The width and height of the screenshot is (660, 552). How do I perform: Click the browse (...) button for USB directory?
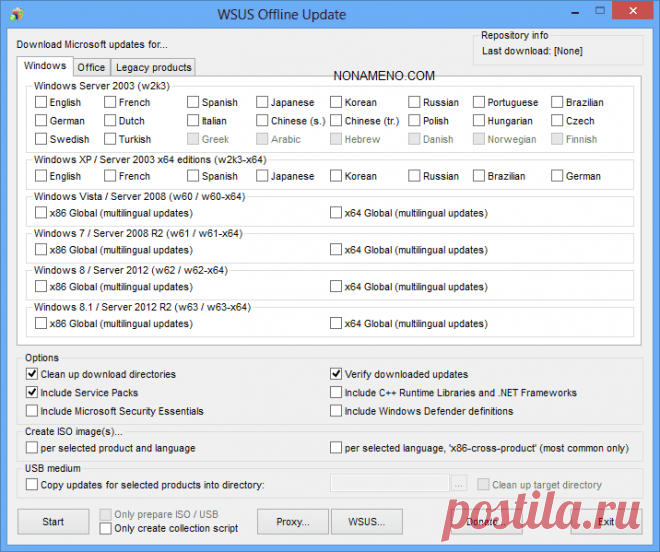tap(459, 483)
